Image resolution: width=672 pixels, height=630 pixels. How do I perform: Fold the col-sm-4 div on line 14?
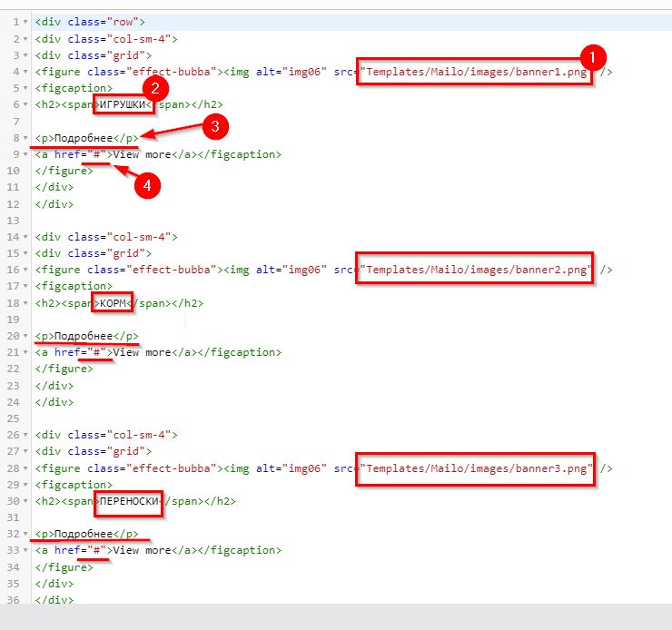coord(25,237)
